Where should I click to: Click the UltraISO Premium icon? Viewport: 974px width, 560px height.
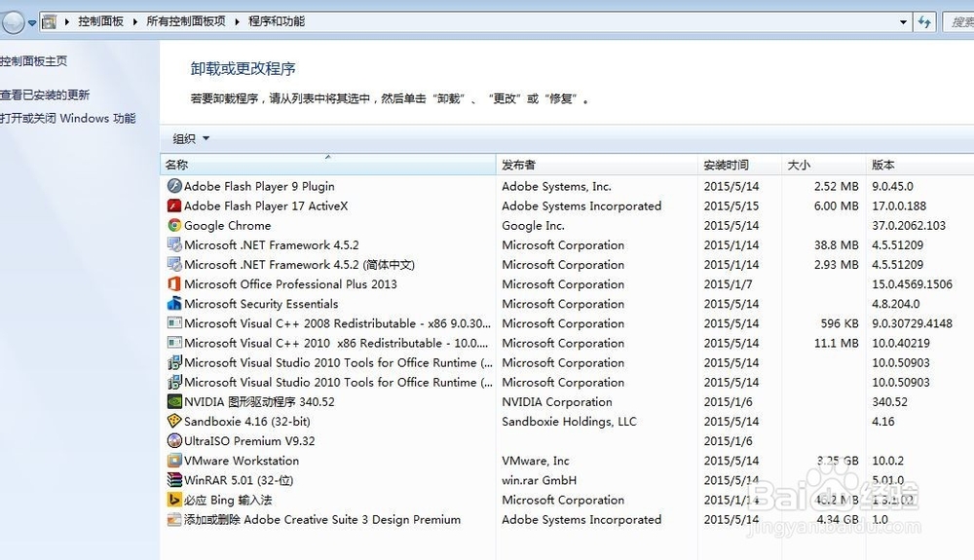174,441
